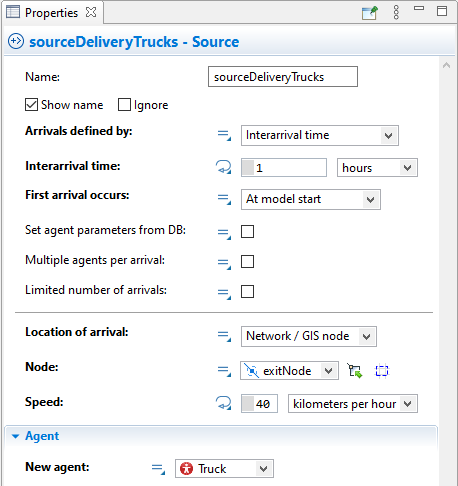Open the hours time unit dropdown
Image resolution: width=458 pixels, height=486 pixels.
coord(377,167)
